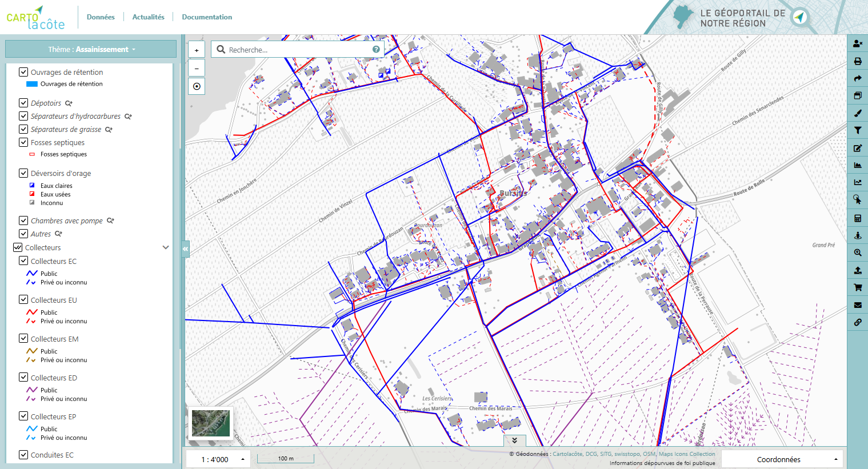
Task: Open the SITG attribution link
Action: [x=606, y=454]
